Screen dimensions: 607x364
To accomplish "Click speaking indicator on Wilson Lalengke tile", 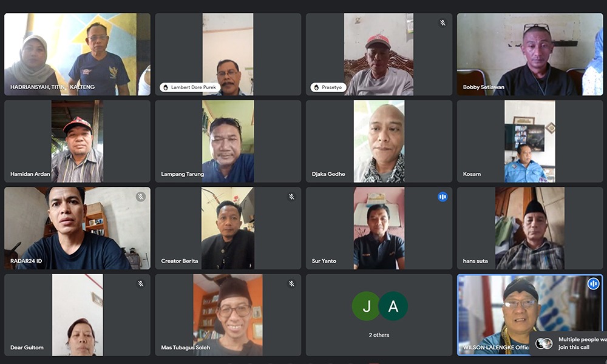I will pyautogui.click(x=593, y=283).
